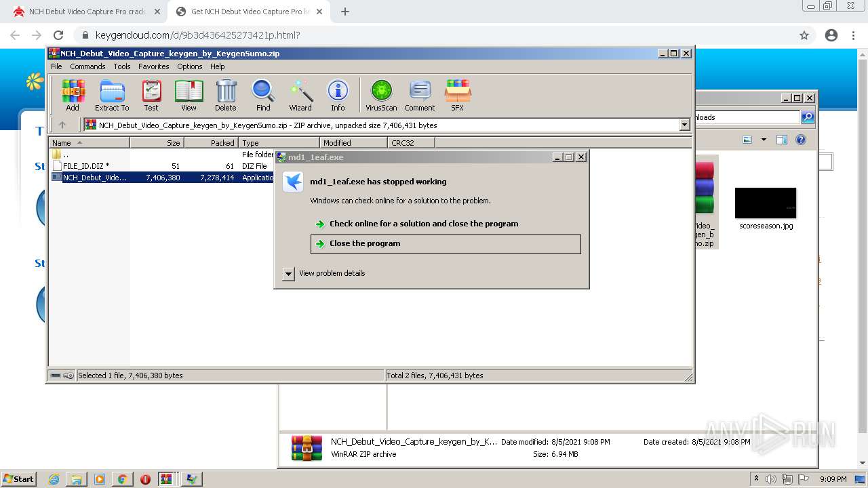Open the Comment tool
868x488 pixels.
(x=420, y=96)
